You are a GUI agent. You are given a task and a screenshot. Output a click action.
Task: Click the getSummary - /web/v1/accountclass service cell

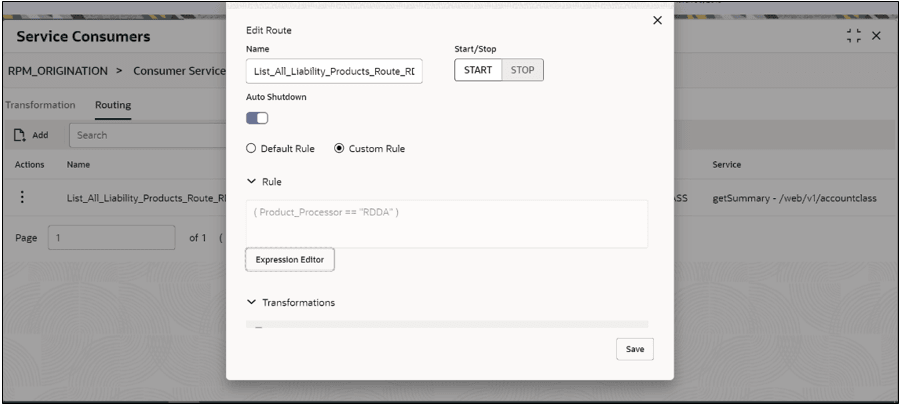coord(794,198)
